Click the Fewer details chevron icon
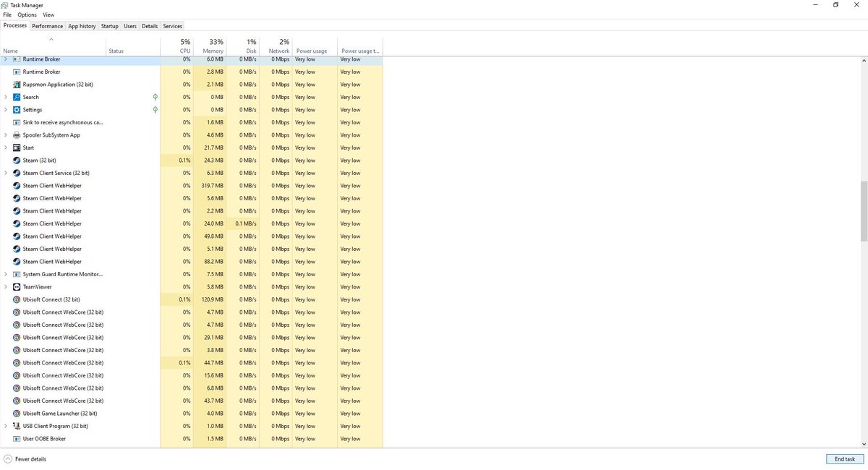 pos(8,459)
